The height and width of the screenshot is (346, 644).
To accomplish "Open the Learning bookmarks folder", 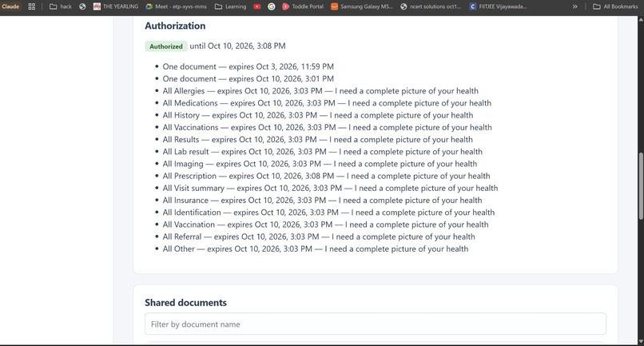I will coord(230,6).
